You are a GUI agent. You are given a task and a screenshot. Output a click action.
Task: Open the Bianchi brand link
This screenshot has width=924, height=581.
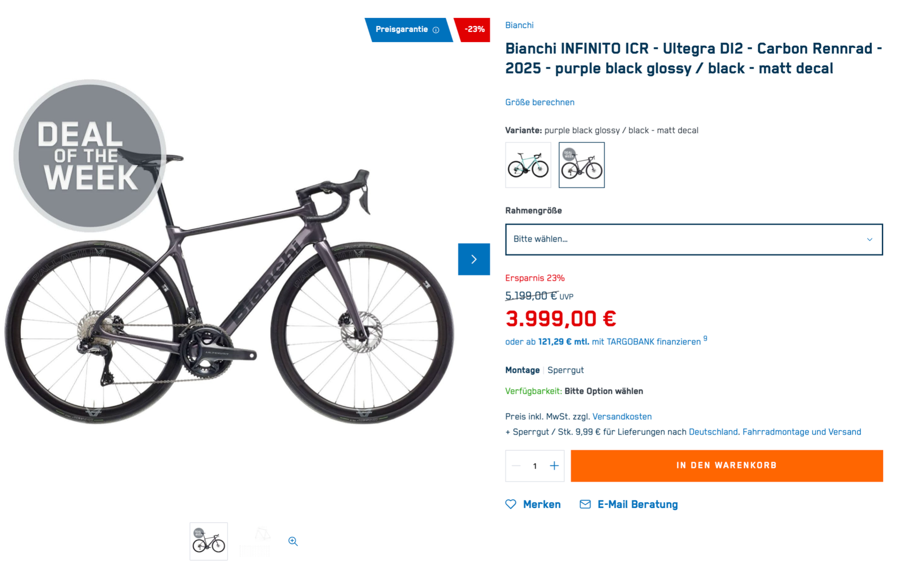click(x=519, y=25)
